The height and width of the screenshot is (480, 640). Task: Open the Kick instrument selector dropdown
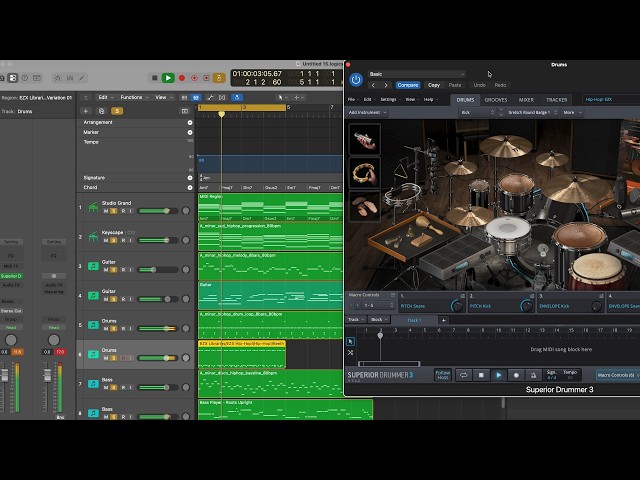[x=477, y=112]
